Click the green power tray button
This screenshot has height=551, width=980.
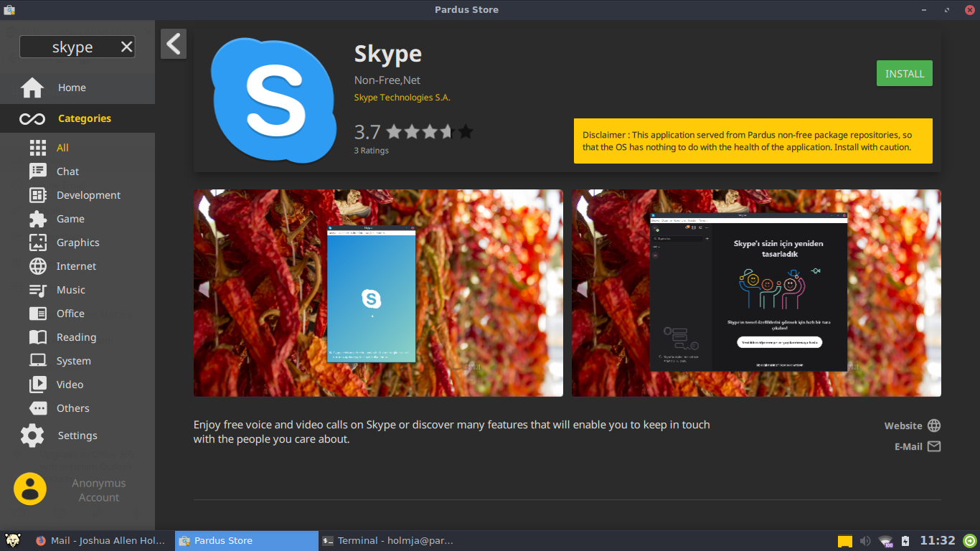(x=970, y=541)
